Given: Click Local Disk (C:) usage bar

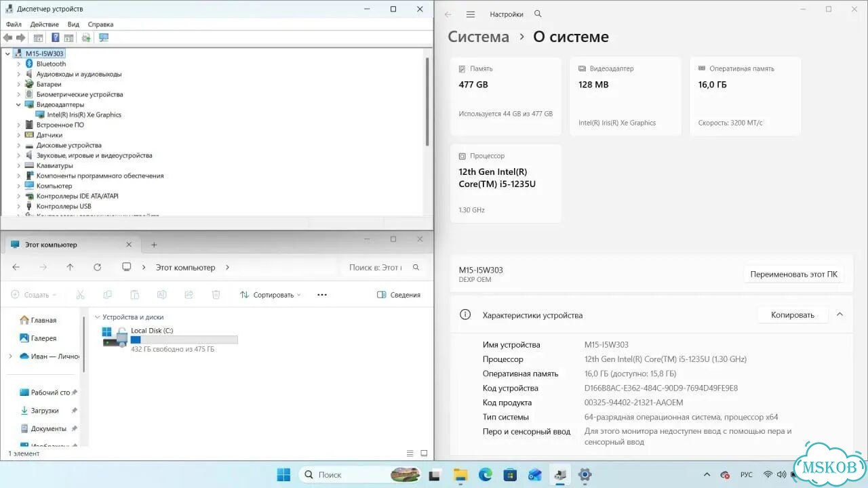Looking at the screenshot, I should point(184,340).
